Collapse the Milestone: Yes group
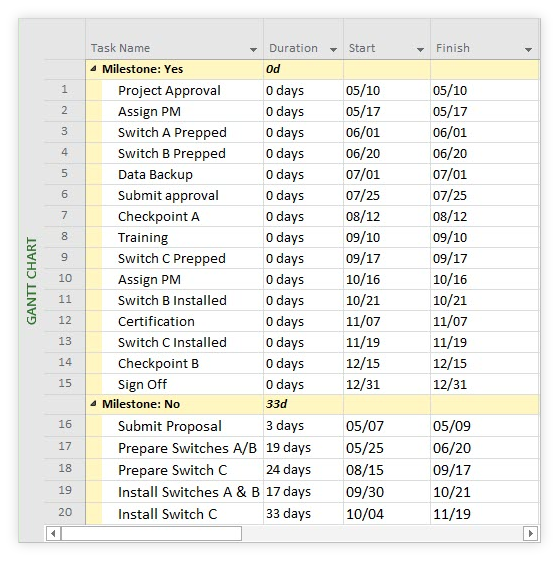The width and height of the screenshot is (559, 561). [93, 68]
